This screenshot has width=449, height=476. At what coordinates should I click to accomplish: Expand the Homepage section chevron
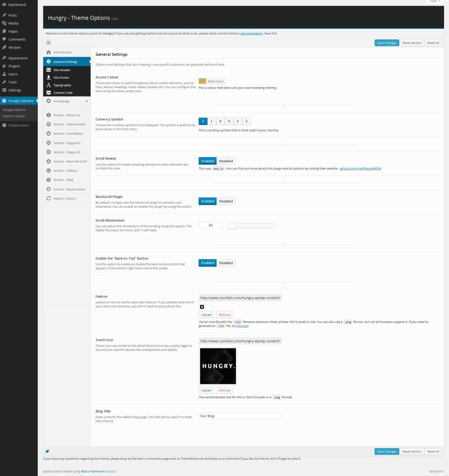(x=86, y=102)
